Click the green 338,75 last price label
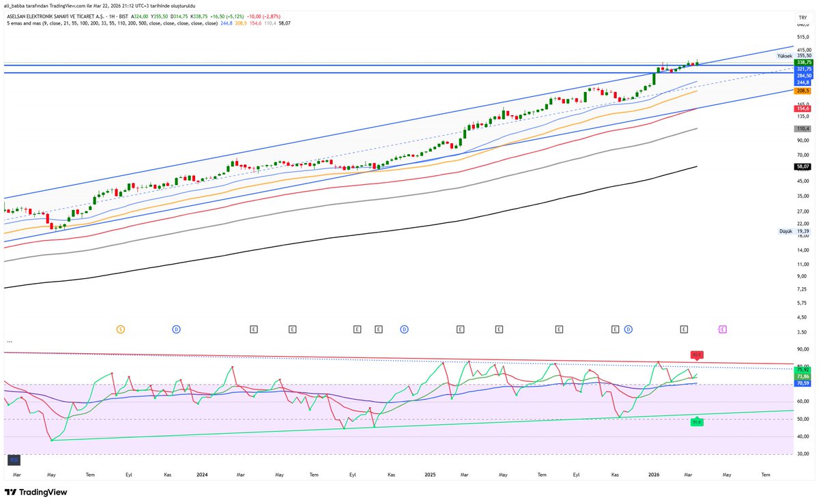This screenshot has height=504, width=819. click(803, 62)
